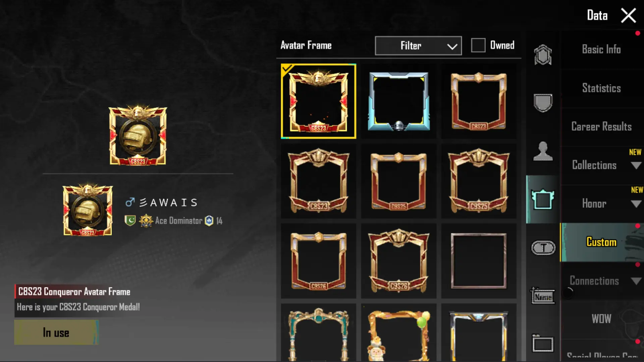Close the Data screen with X
Image resolution: width=644 pixels, height=362 pixels.
628,15
